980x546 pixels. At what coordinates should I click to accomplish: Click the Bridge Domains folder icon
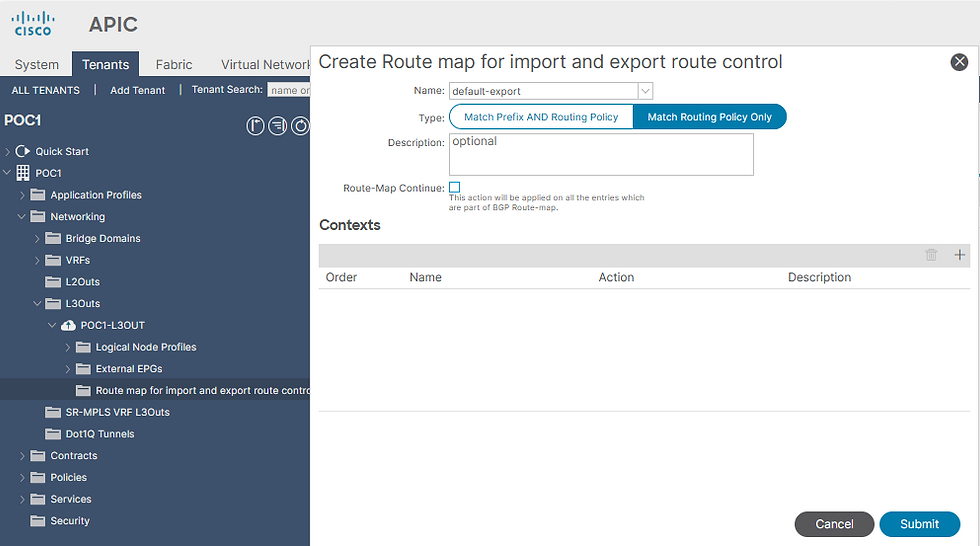point(53,239)
